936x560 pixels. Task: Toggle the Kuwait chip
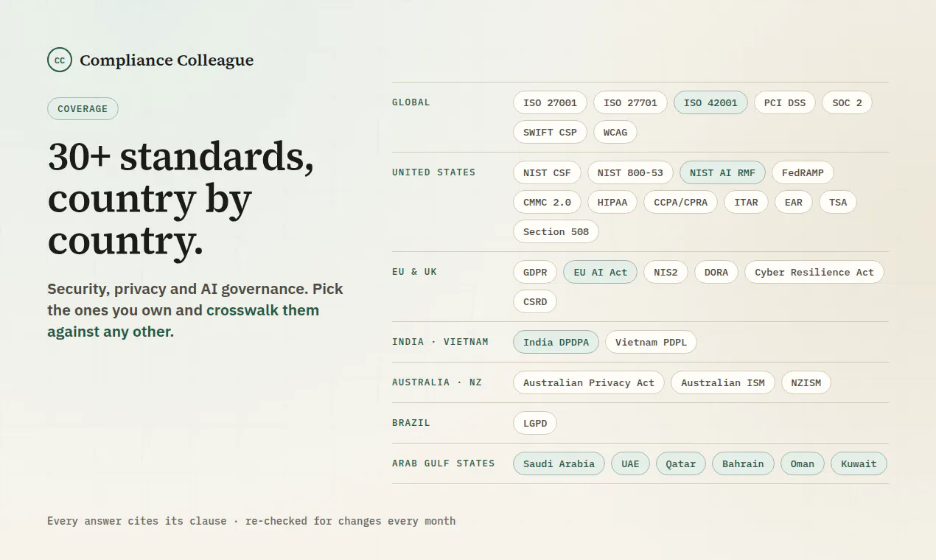point(859,463)
